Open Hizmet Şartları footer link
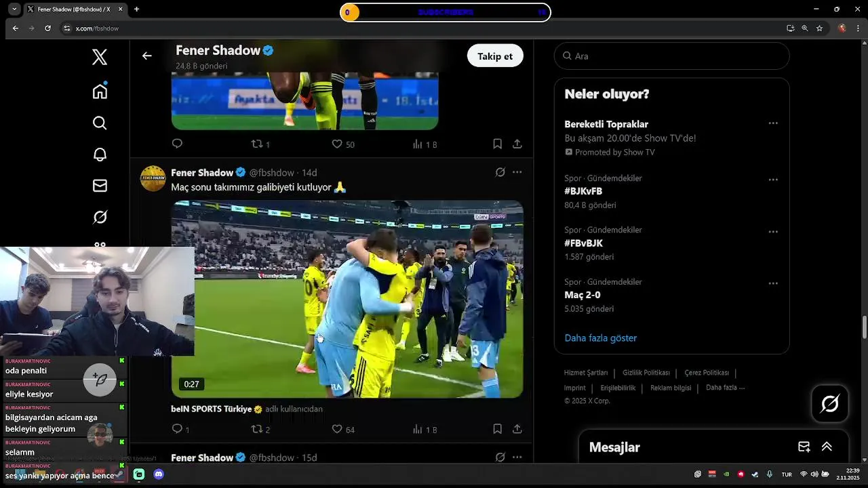The image size is (868, 488). click(x=586, y=373)
